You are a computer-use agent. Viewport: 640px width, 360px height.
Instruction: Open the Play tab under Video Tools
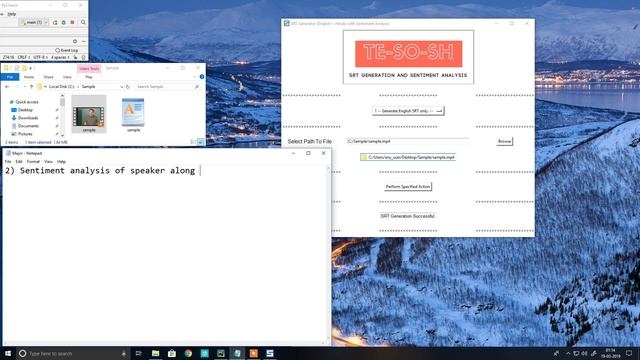coord(89,77)
